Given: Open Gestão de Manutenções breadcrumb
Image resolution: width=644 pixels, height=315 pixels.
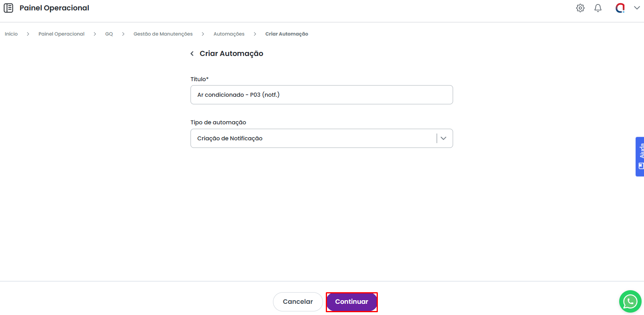Looking at the screenshot, I should (163, 34).
